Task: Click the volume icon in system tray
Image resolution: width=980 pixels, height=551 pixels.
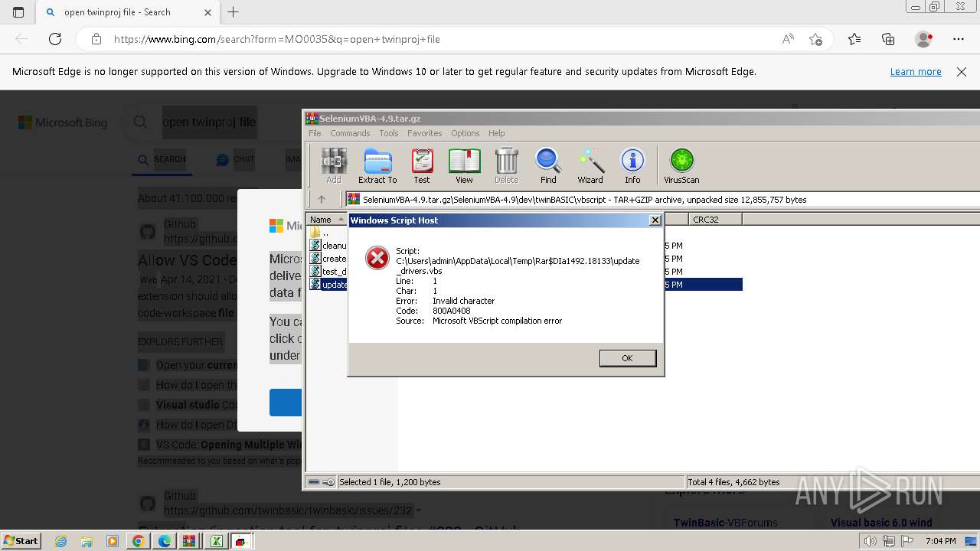Action: click(871, 541)
